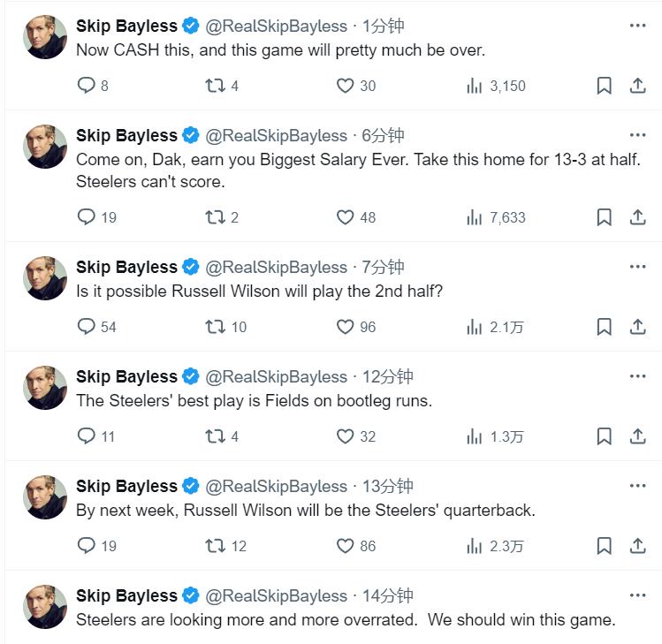This screenshot has width=662, height=644.
Task: Open Skip Bayless avatar on first tweet
Action: [45, 37]
